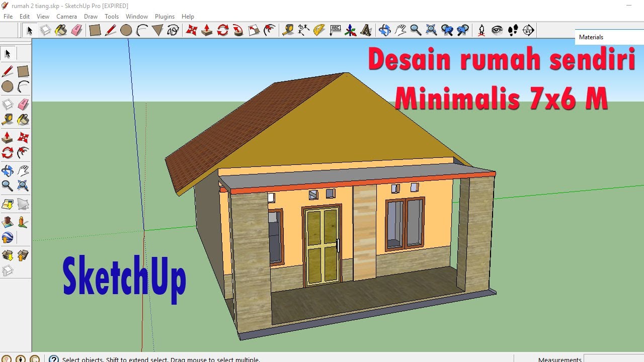Pick Eraser in horizontal toolbar
The width and height of the screenshot is (644, 362).
(76, 30)
